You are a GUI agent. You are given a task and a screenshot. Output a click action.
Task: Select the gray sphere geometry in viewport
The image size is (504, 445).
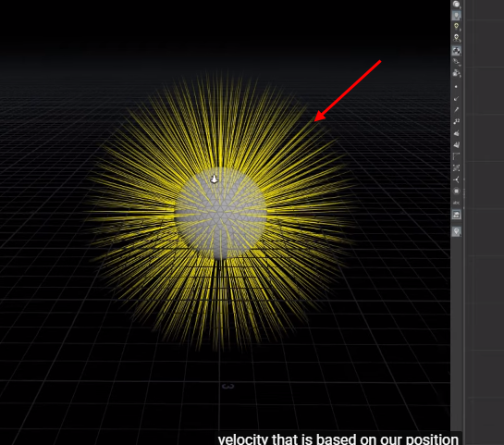221,213
